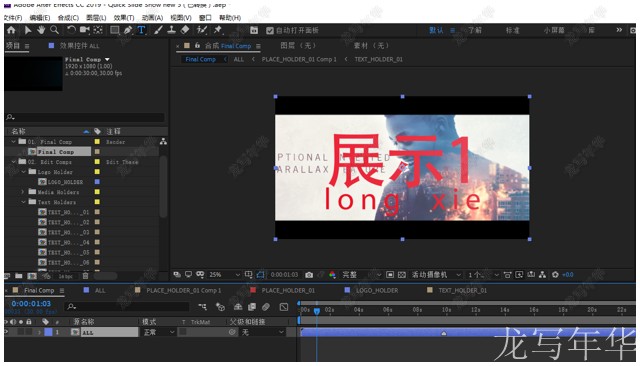Toggle the auto-open panels checkbox
This screenshot has height=366, width=640.
click(269, 30)
